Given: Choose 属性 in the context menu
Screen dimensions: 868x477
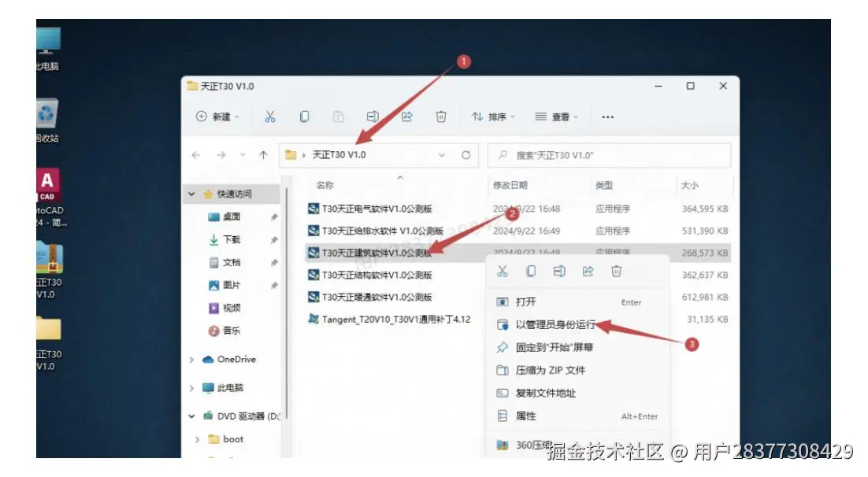Looking at the screenshot, I should [x=577, y=416].
